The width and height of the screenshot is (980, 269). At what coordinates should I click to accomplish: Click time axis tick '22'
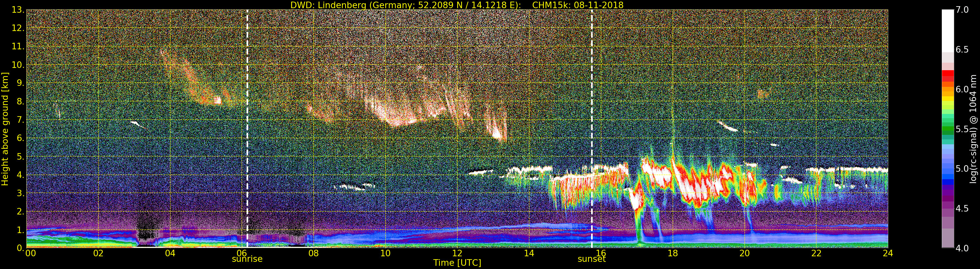[816, 253]
